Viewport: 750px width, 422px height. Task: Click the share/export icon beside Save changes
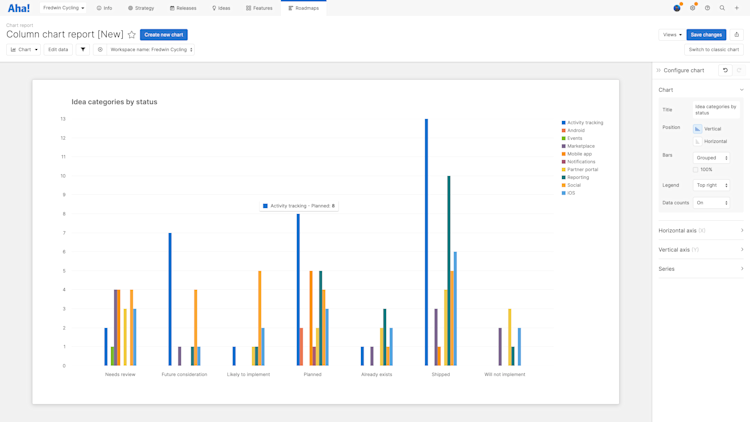click(737, 34)
